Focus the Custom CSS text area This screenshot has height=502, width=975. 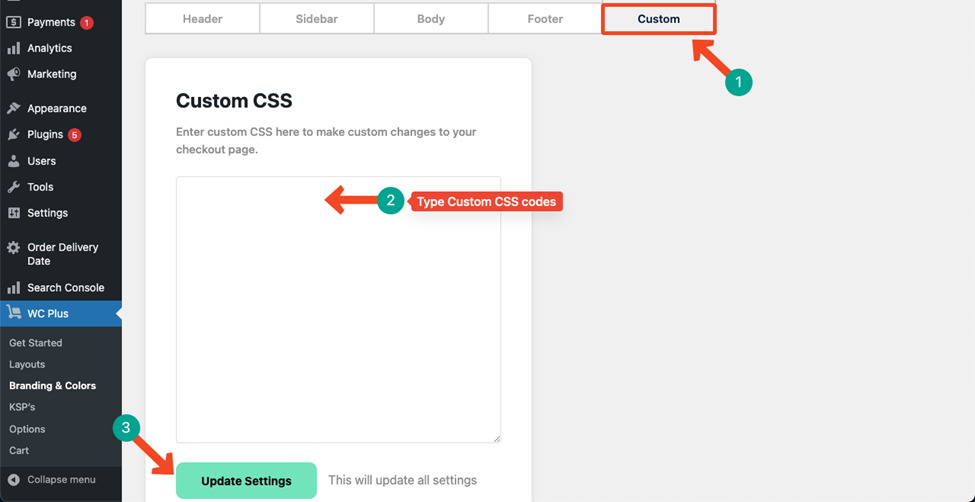click(338, 310)
